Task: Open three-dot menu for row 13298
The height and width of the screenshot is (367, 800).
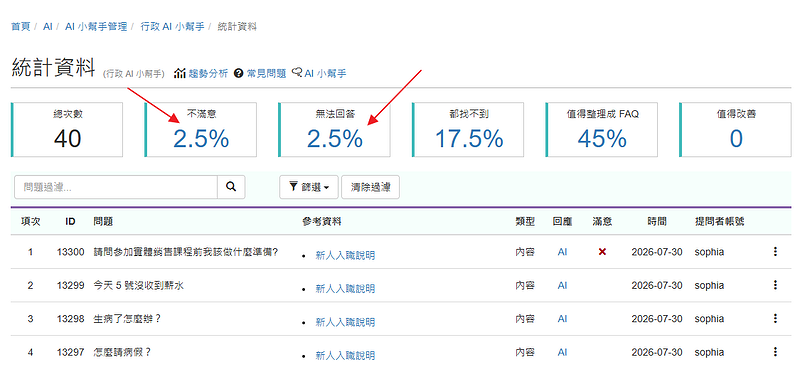Action: pyautogui.click(x=776, y=319)
